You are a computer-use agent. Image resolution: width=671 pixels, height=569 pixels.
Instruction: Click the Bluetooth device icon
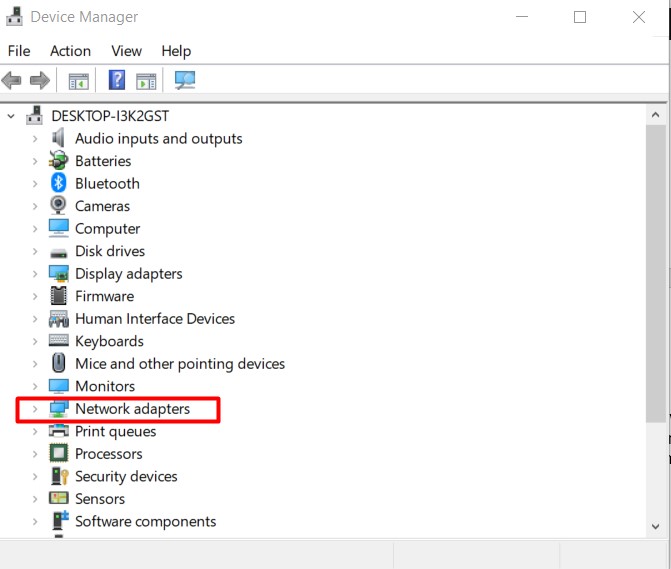[59, 184]
